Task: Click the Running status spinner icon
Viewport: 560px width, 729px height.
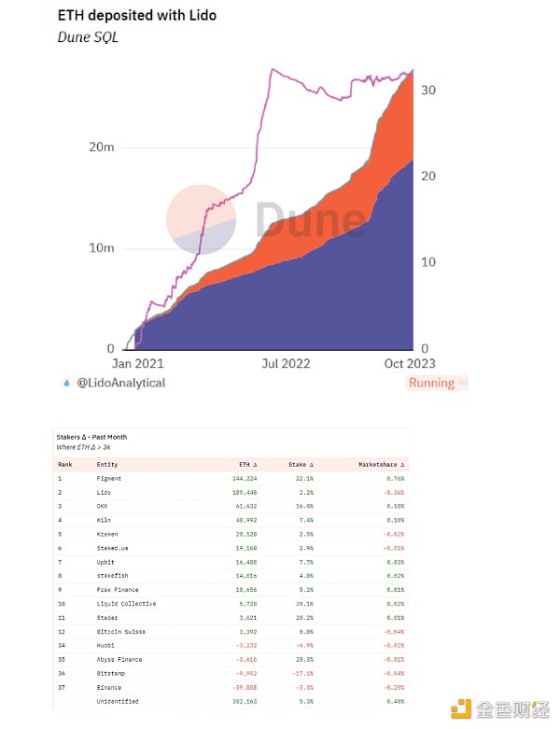Action: coord(462,383)
